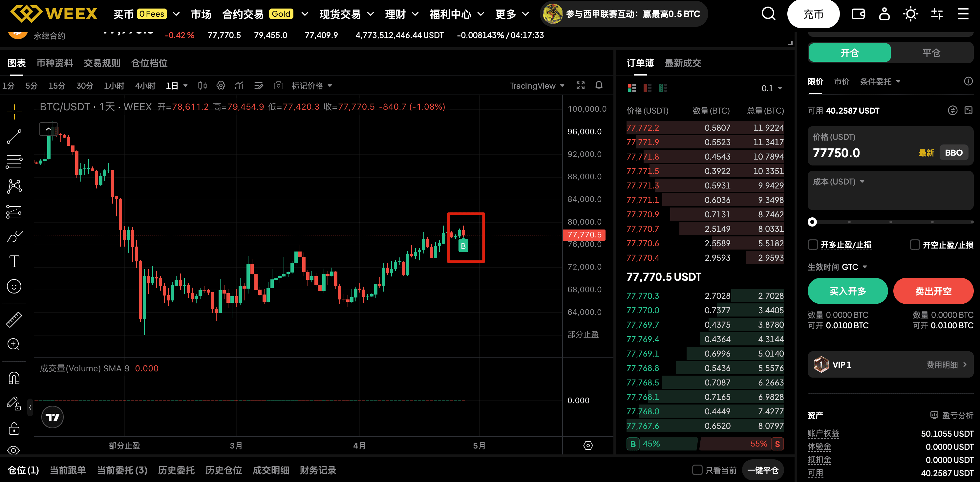Select the ruler measure tool

click(x=14, y=320)
